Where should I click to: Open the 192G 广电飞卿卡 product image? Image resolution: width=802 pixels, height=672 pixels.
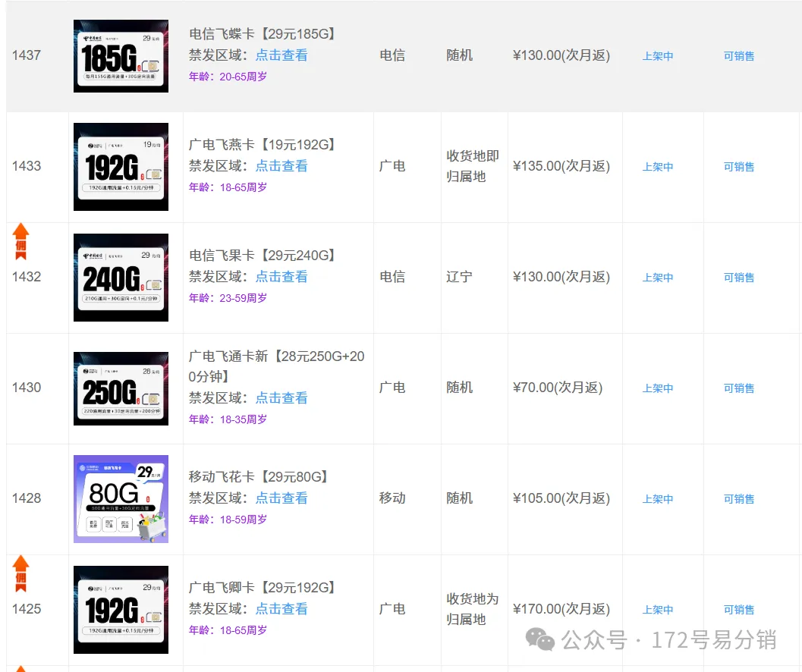click(x=121, y=610)
